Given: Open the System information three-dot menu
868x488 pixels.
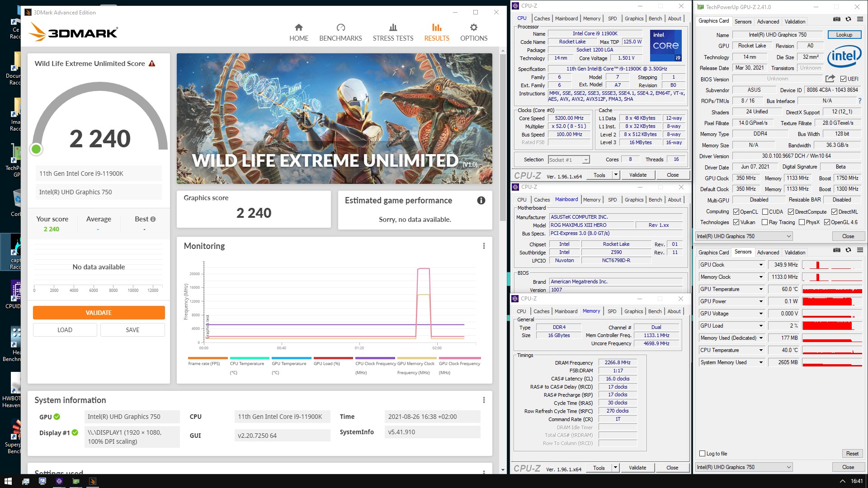Looking at the screenshot, I should click(x=484, y=400).
